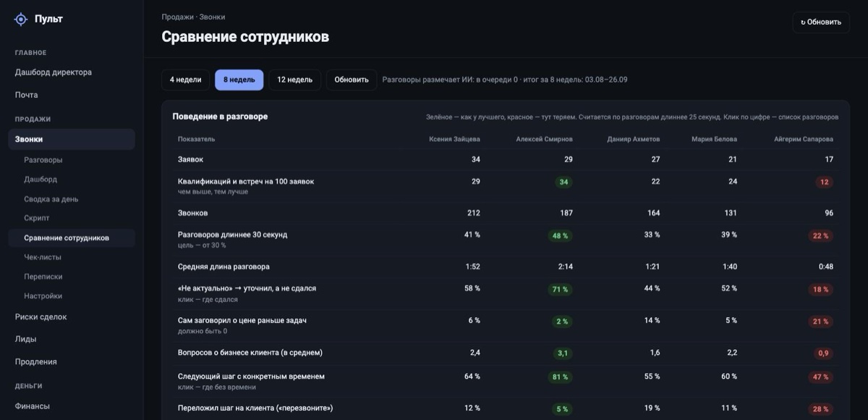The width and height of the screenshot is (868, 420).
Task: Switch period to 8 недель
Action: (x=239, y=80)
